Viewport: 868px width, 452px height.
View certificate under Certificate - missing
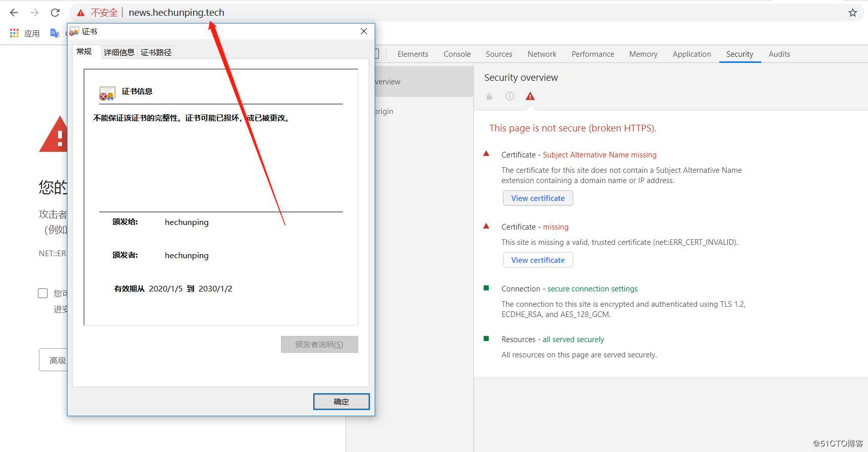pos(538,260)
